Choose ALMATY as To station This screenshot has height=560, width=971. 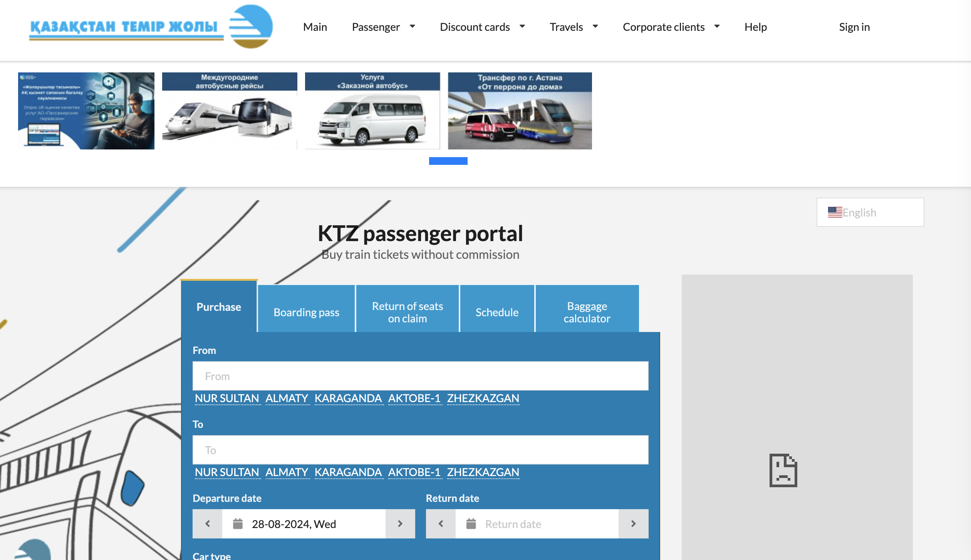click(x=287, y=472)
